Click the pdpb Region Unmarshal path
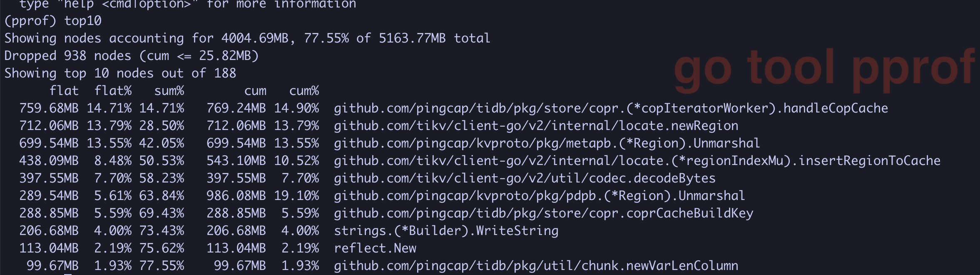 pos(539,196)
